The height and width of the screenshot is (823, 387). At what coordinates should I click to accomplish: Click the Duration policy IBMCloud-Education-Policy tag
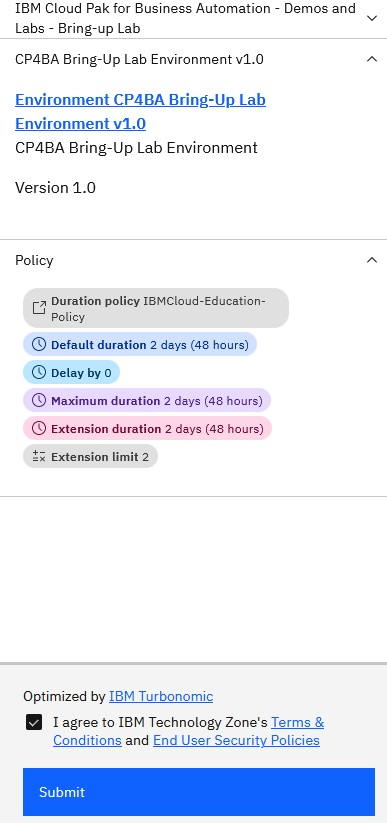[x=156, y=308]
